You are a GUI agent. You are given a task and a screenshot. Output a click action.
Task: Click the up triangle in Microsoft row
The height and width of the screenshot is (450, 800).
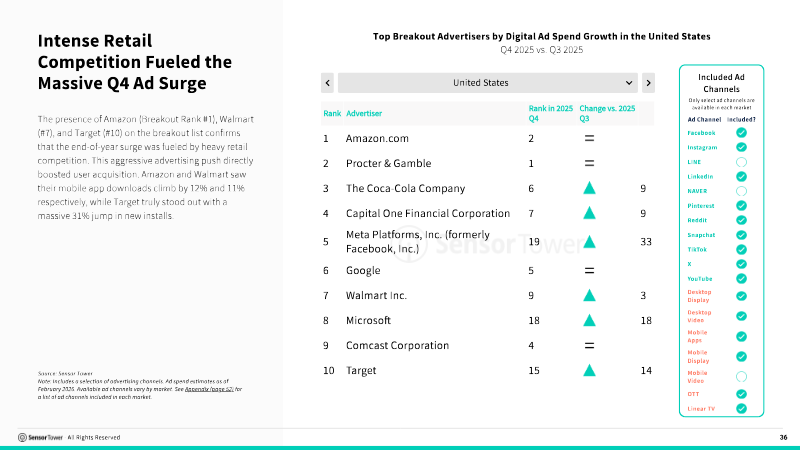point(589,320)
